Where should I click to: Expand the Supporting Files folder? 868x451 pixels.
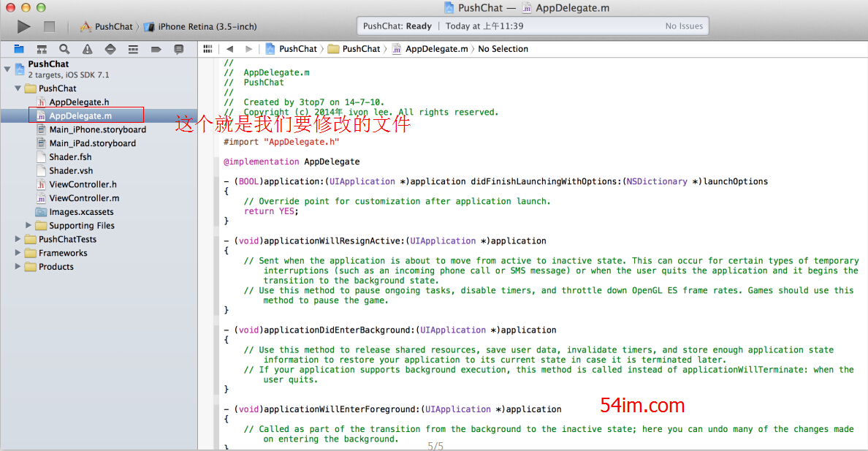tap(29, 225)
